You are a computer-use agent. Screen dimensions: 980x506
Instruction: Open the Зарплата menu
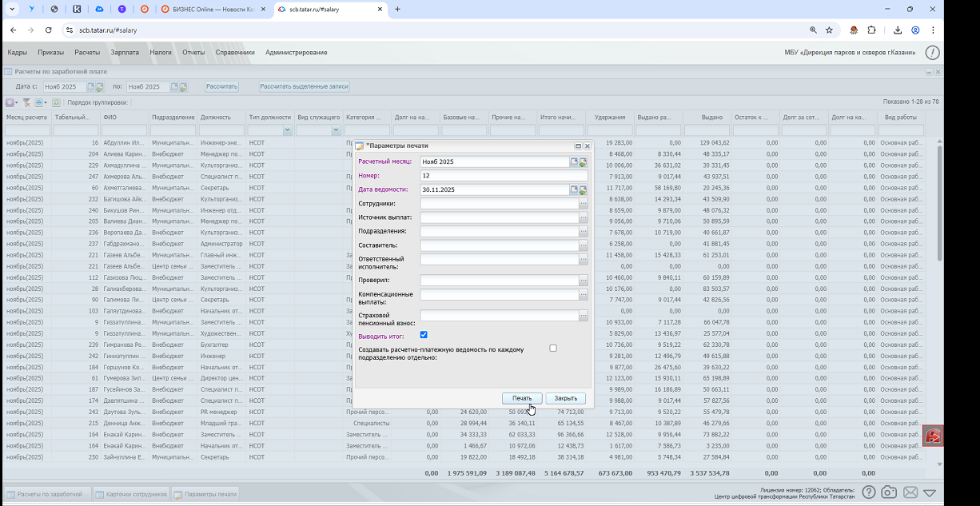125,53
